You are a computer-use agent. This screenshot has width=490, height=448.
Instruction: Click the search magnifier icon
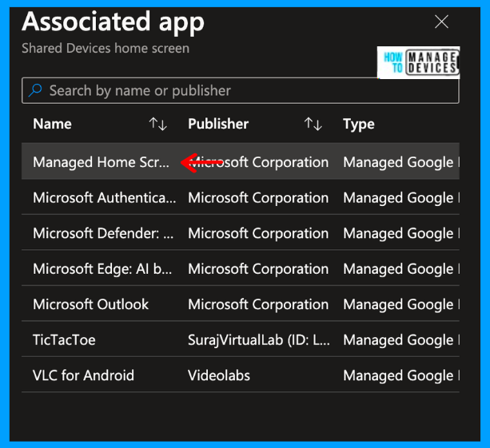click(x=35, y=90)
